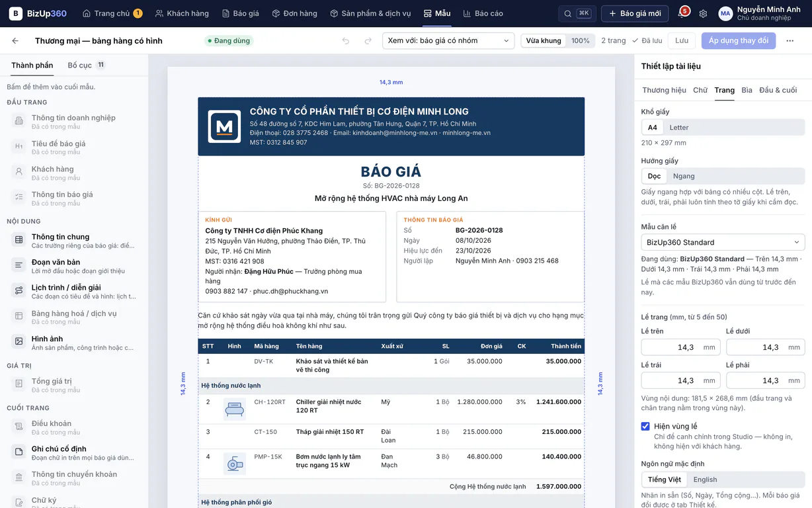Open the notifications bell icon
The width and height of the screenshot is (812, 508).
click(682, 13)
